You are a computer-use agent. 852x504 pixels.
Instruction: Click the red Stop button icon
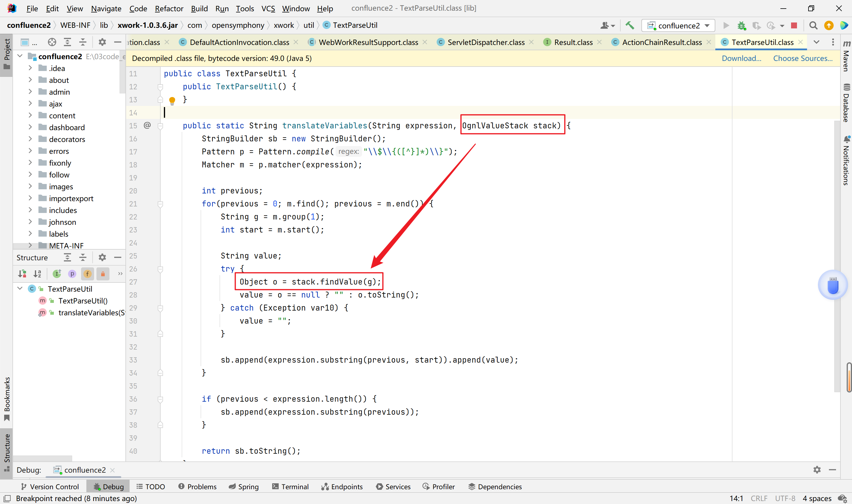(794, 25)
